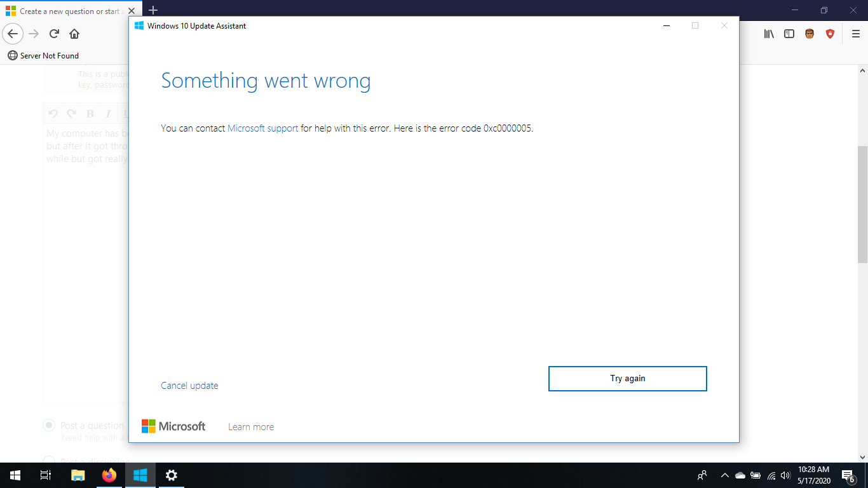Viewport: 868px width, 488px height.
Task: Open the Firefox hamburger menu
Action: pyautogui.click(x=855, y=34)
